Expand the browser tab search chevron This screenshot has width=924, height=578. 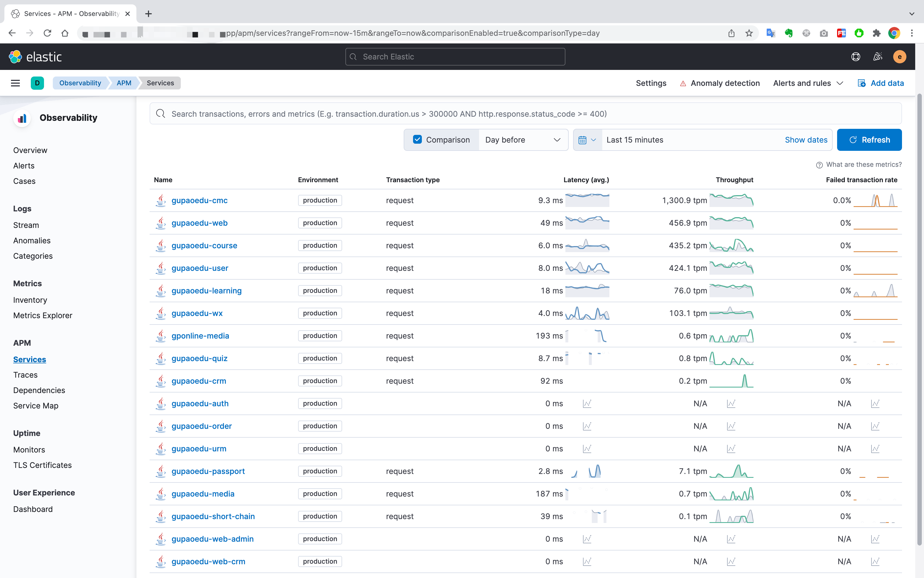click(x=912, y=14)
